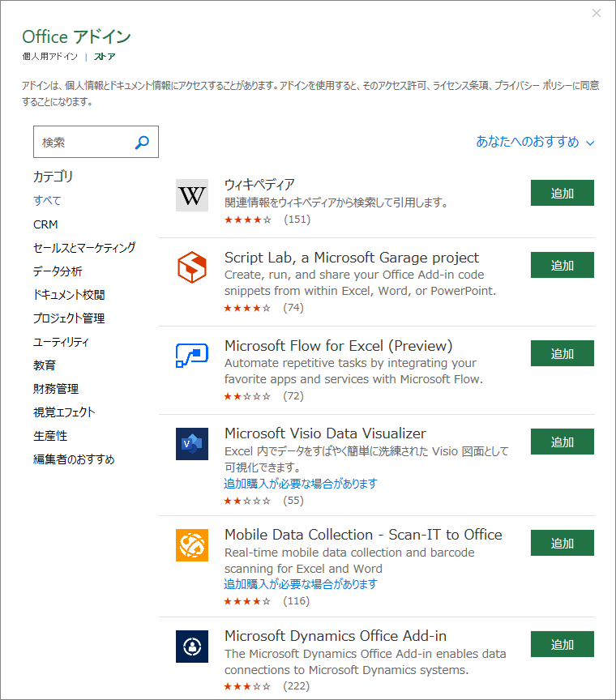Add Microsoft Dynamics Office Add-in
The width and height of the screenshot is (616, 700).
pyautogui.click(x=562, y=644)
